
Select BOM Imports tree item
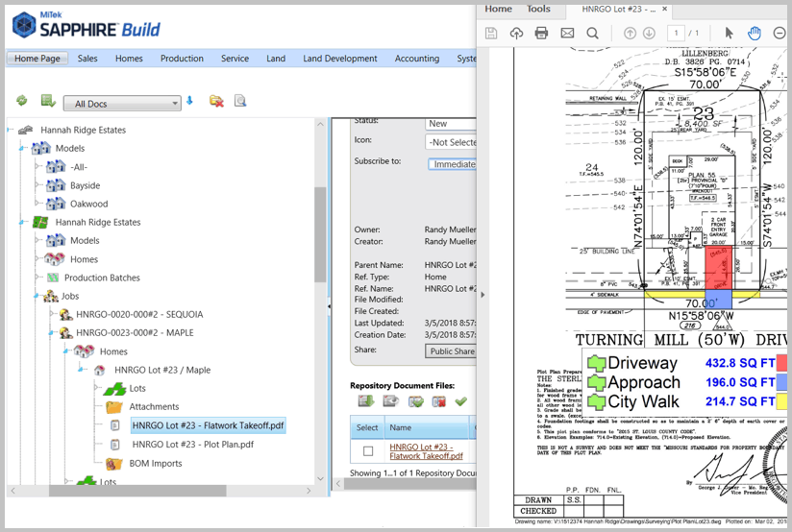pyautogui.click(x=155, y=464)
